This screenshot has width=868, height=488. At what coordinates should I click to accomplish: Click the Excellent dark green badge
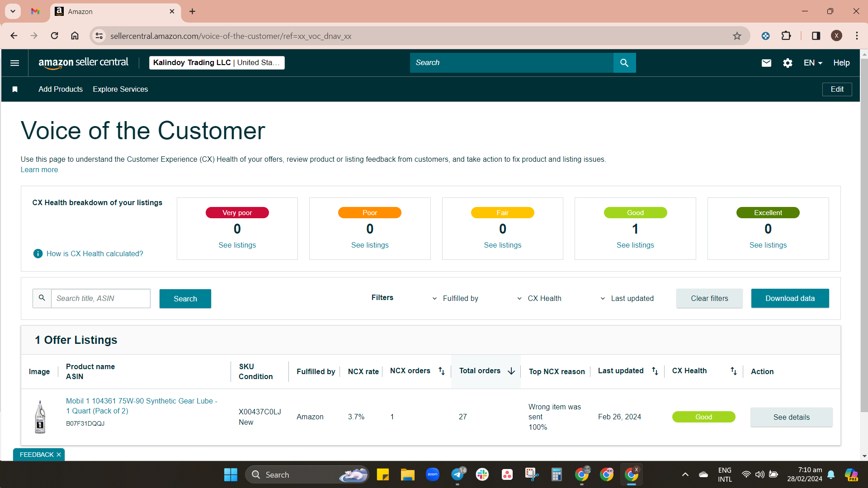768,212
